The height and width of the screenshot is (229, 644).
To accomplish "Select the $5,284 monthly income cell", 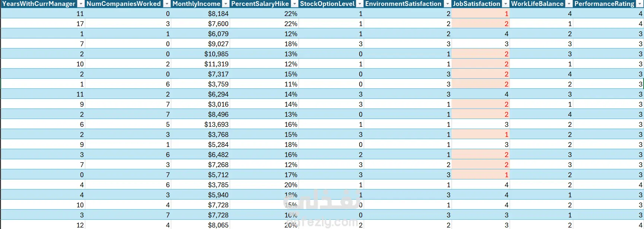I will [x=200, y=145].
